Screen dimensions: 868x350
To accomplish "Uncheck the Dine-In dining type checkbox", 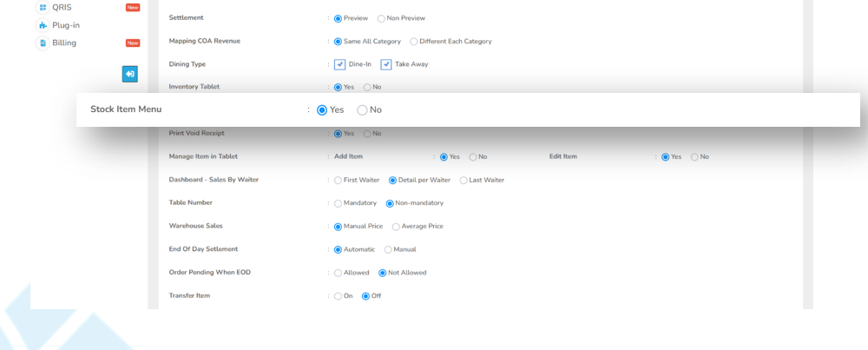I will [340, 64].
